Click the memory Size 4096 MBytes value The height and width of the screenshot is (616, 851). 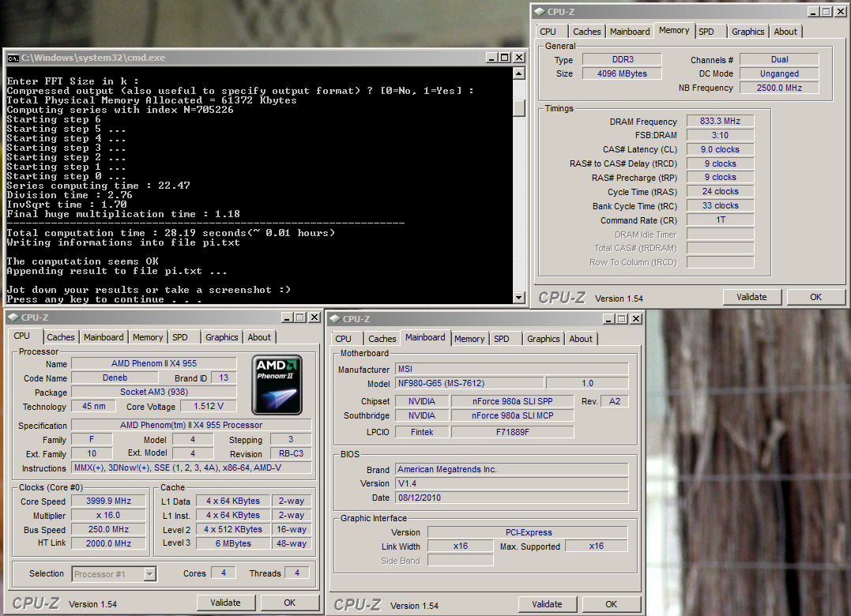622,73
